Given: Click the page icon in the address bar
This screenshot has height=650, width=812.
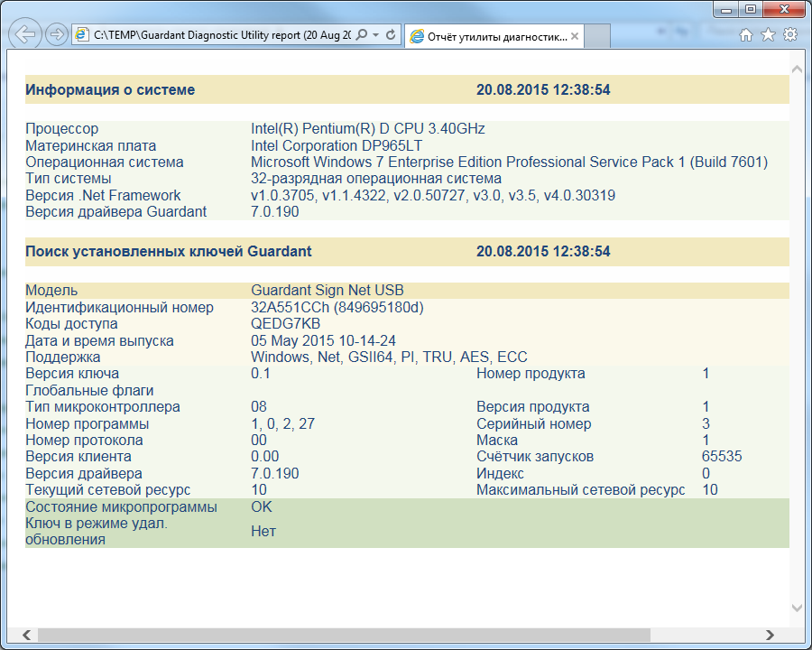Looking at the screenshot, I should tap(83, 35).
